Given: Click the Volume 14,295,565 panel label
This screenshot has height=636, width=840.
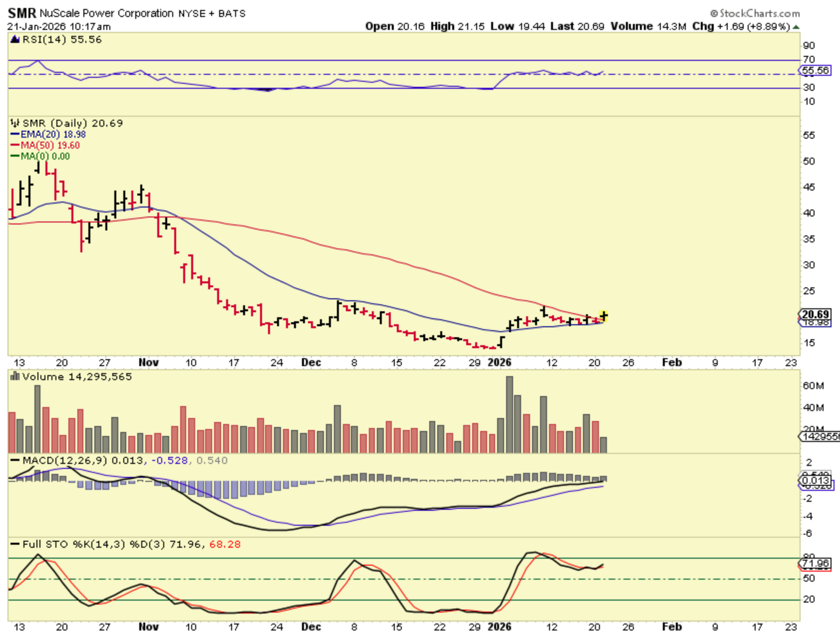Looking at the screenshot, I should 77,377.
